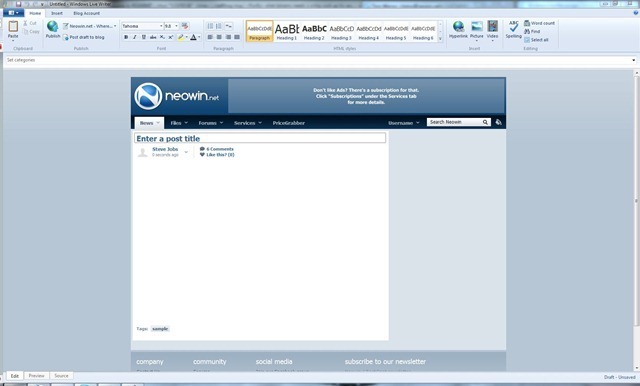Click the Word count button
The width and height of the screenshot is (640, 386).
[x=539, y=23]
